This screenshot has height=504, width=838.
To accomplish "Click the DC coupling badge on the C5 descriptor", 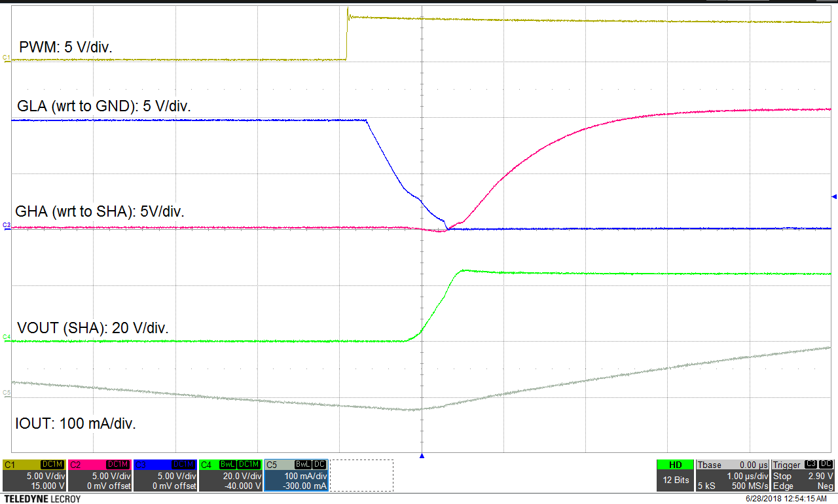I will pos(319,463).
